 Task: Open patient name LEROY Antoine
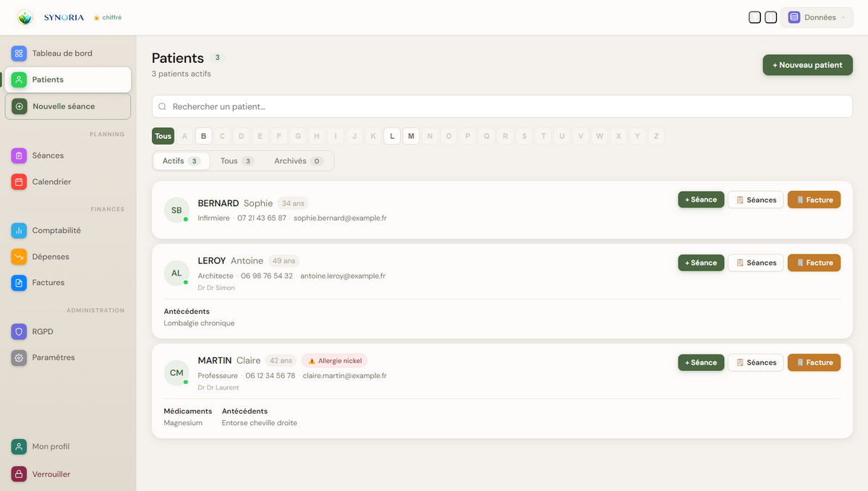coord(230,260)
